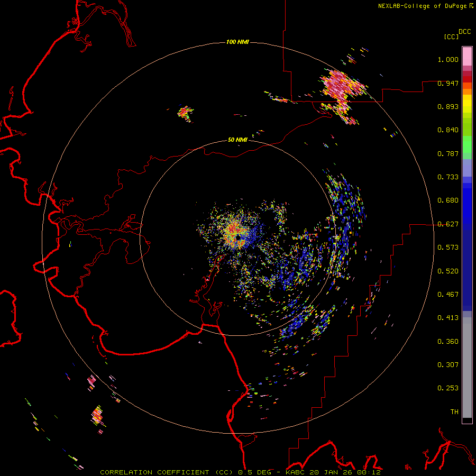Click the dark cone of silence at radar center

coord(239,237)
